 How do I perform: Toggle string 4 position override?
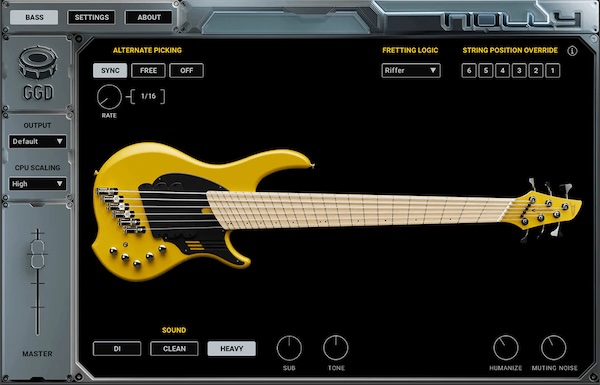(x=502, y=71)
